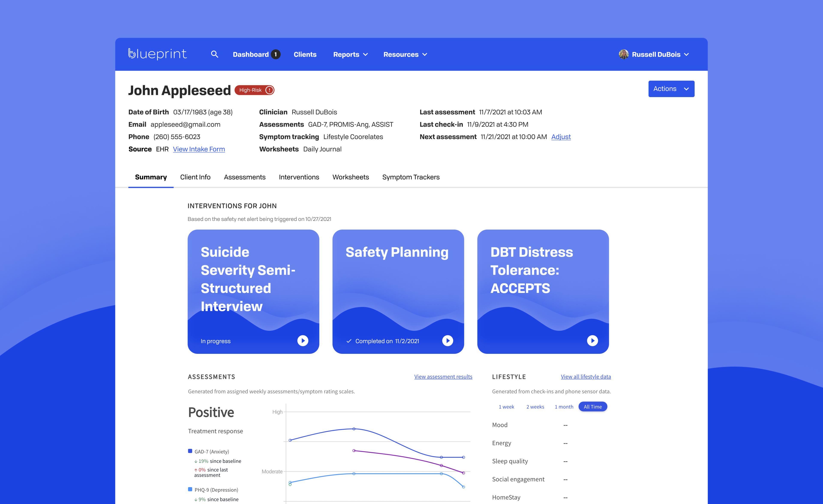The image size is (823, 504).
Task: Switch to the Client Info tab
Action: point(195,177)
